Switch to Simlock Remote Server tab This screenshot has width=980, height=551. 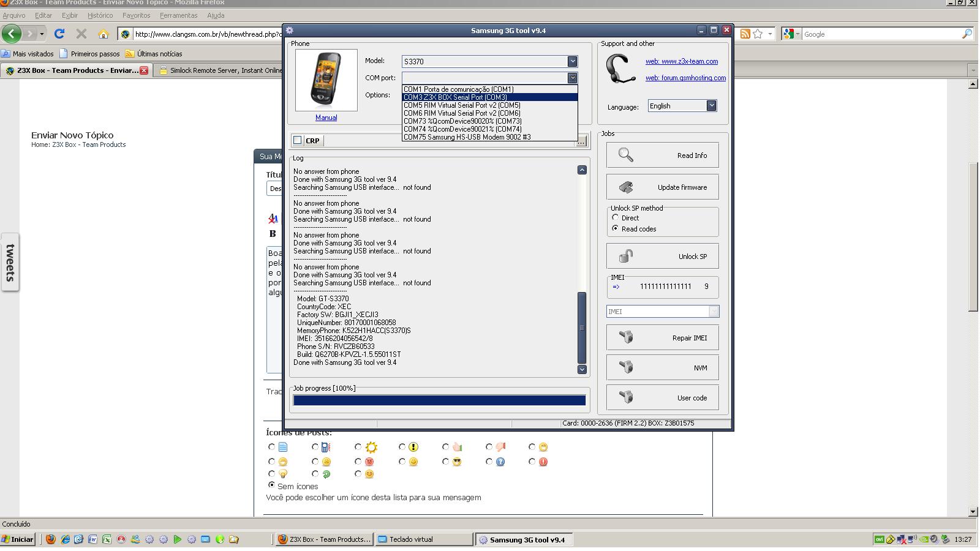(221, 70)
